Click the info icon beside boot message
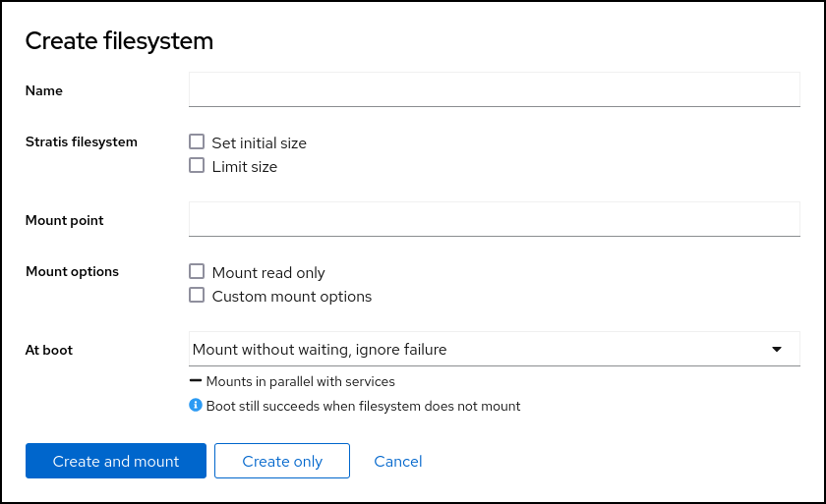 [196, 405]
